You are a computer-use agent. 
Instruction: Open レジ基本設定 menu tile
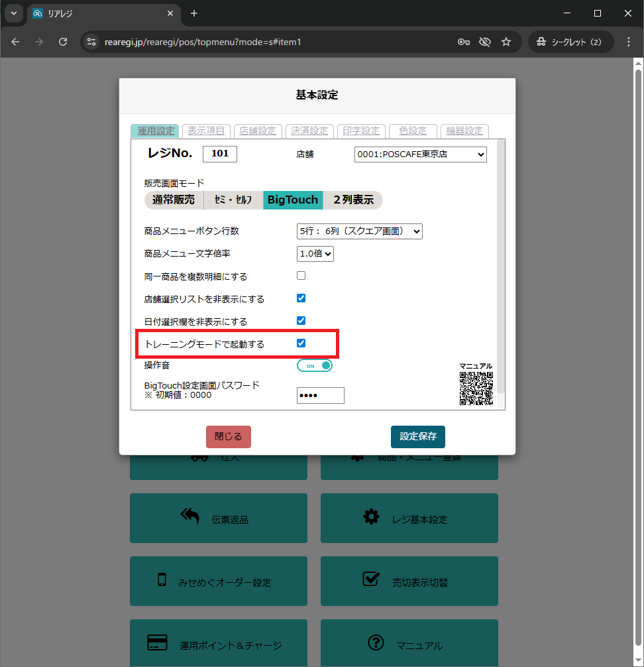pyautogui.click(x=409, y=518)
